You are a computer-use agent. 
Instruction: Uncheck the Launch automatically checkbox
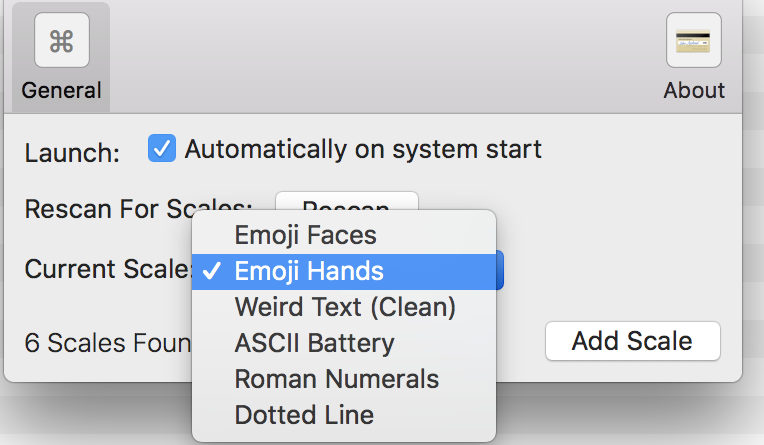click(x=162, y=148)
